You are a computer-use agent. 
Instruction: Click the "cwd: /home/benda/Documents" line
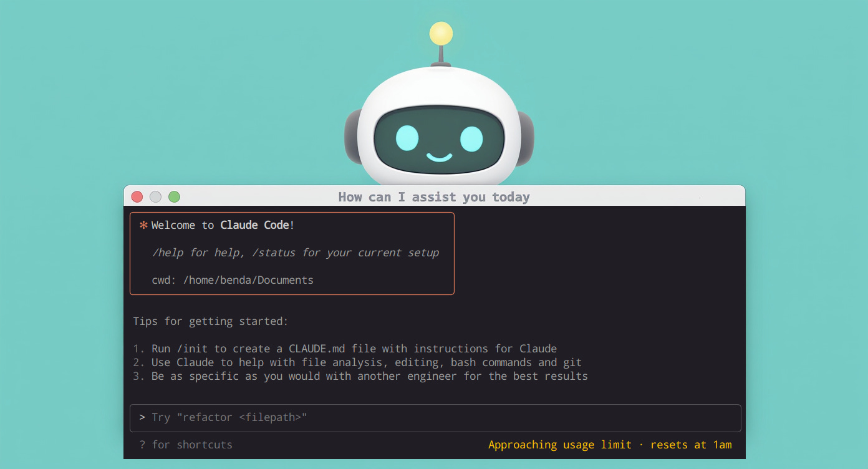pyautogui.click(x=233, y=280)
